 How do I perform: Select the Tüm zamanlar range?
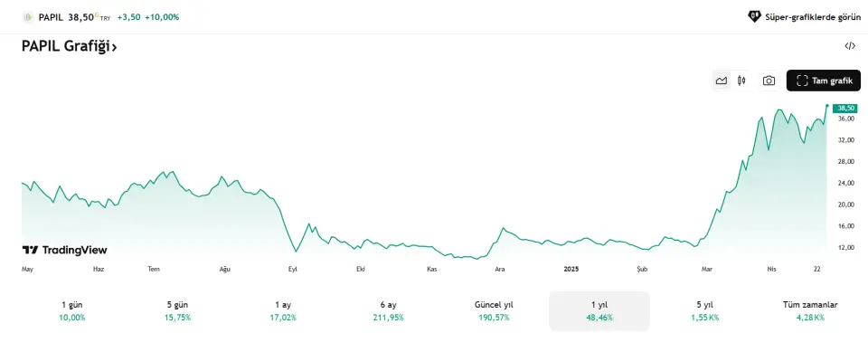click(x=810, y=311)
